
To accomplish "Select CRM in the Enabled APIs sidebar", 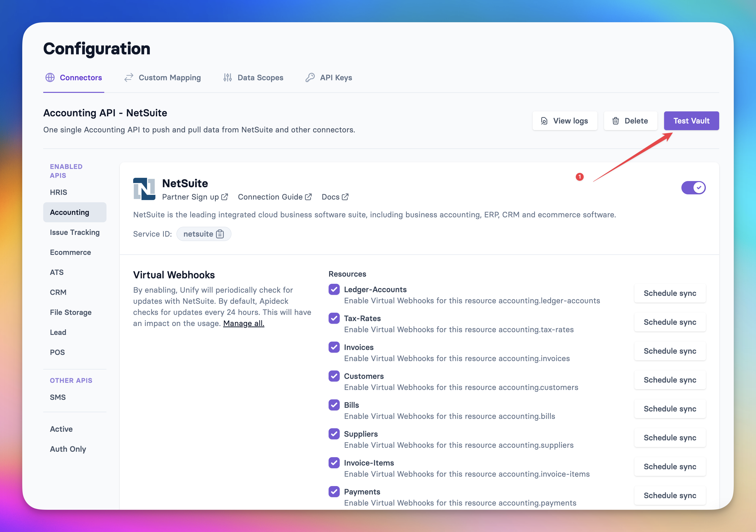I will coord(58,292).
